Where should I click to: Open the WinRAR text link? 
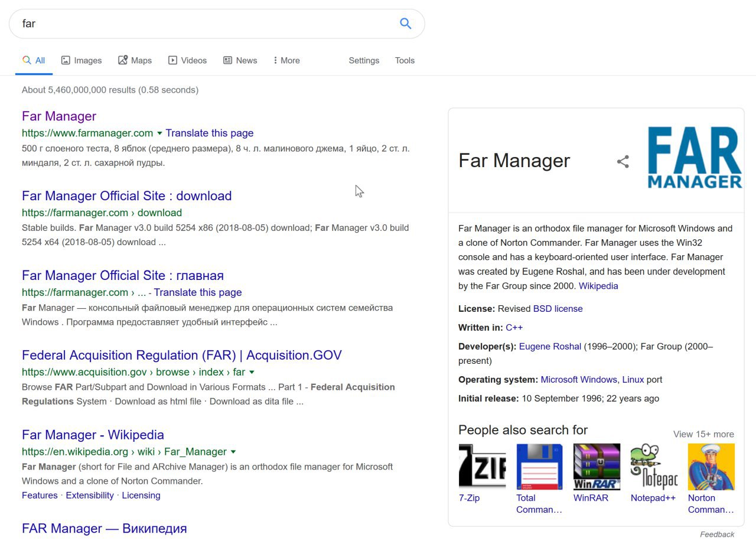click(591, 498)
